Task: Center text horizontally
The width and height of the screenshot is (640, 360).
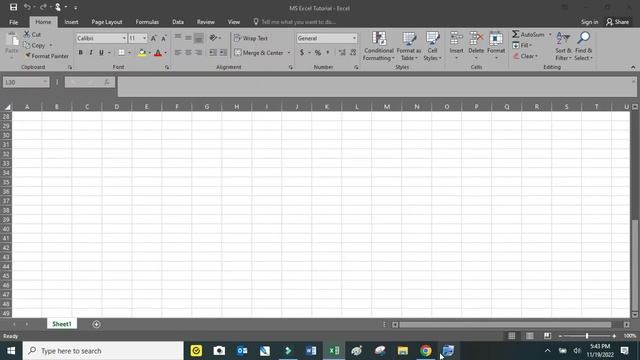Action: 188,52
